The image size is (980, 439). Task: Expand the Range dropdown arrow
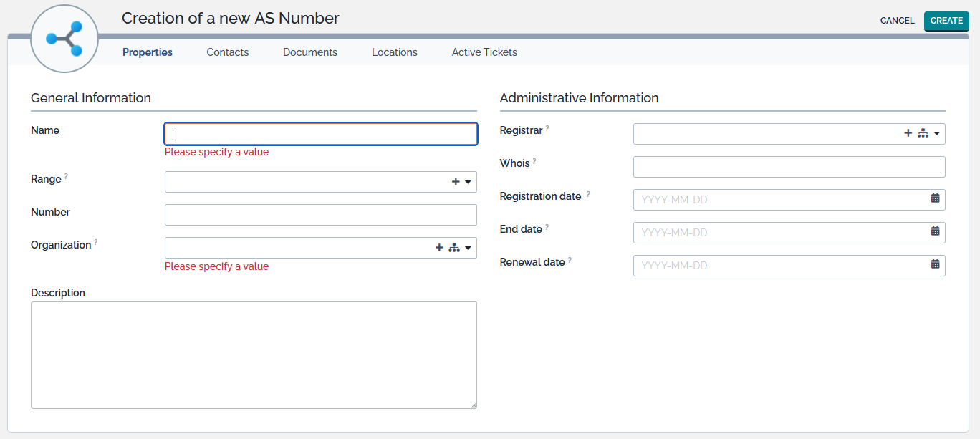coord(469,183)
